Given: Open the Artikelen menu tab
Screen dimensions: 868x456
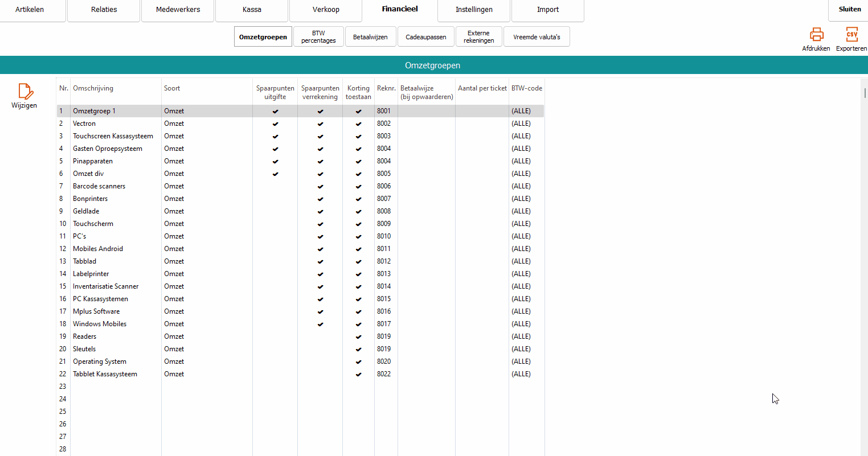Looking at the screenshot, I should pyautogui.click(x=30, y=10).
